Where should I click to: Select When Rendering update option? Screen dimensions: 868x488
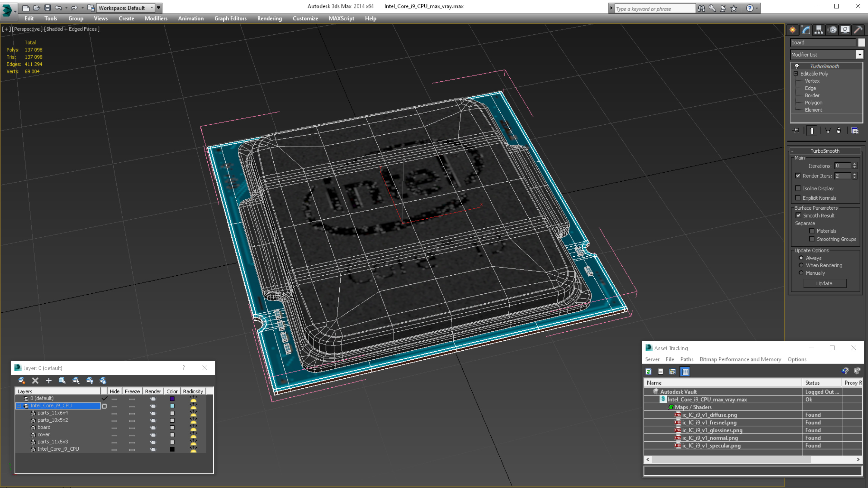(801, 265)
